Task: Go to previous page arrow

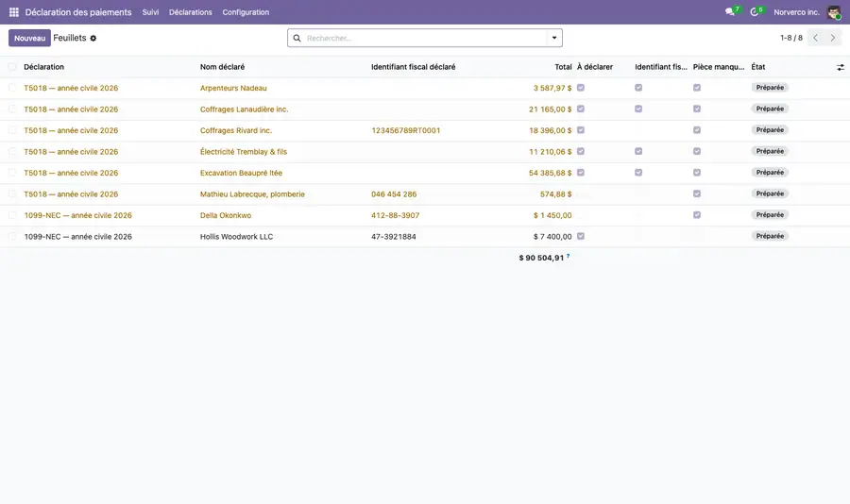Action: coord(815,38)
